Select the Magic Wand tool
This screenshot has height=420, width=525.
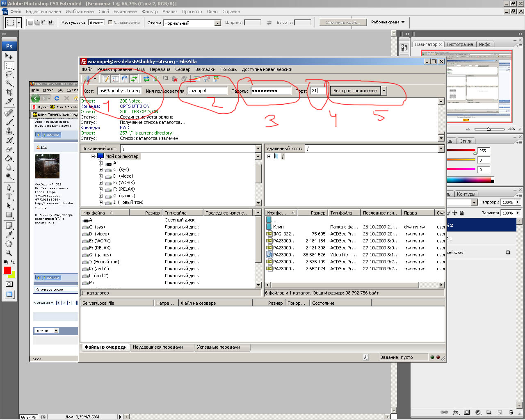click(9, 83)
